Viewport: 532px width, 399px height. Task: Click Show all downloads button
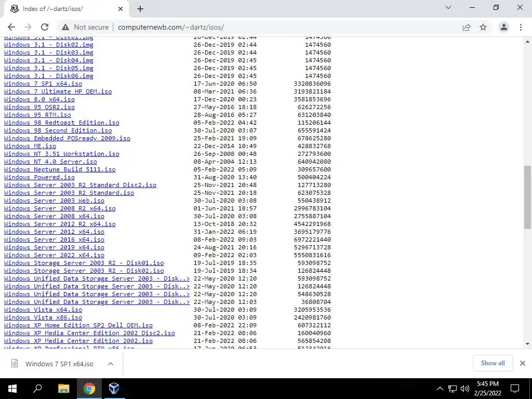[x=493, y=363]
